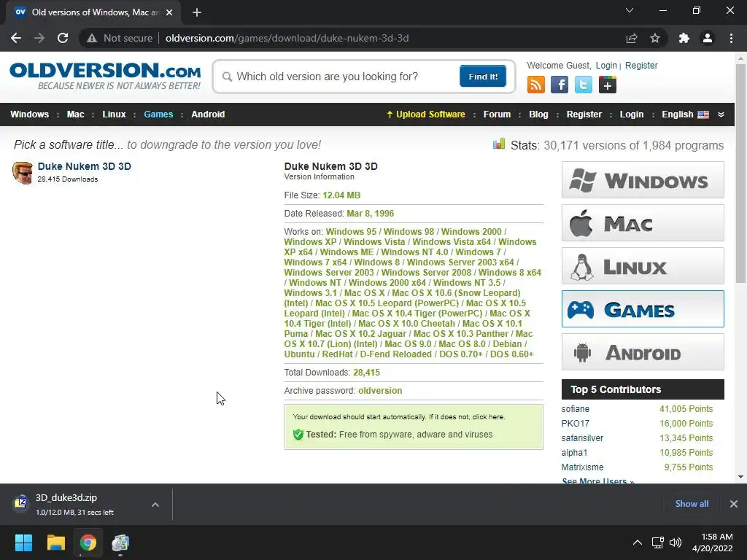Screen dimensions: 747x560
Task: Select Linux in the navigation bar
Action: click(114, 114)
